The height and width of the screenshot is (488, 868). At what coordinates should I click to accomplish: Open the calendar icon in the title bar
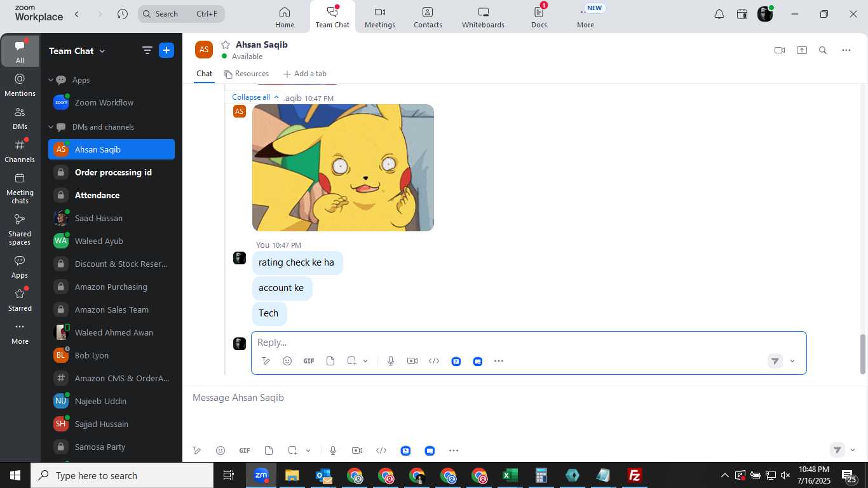742,14
